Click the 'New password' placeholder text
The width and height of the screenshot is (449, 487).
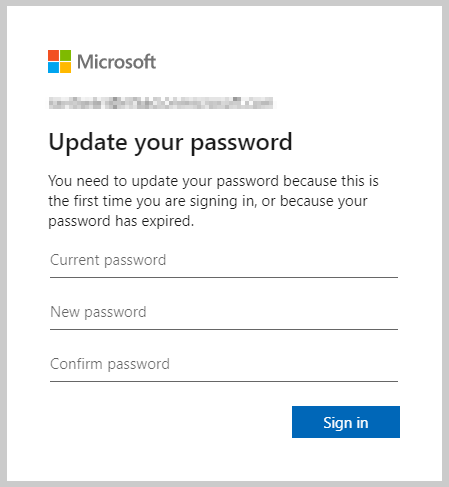point(98,312)
